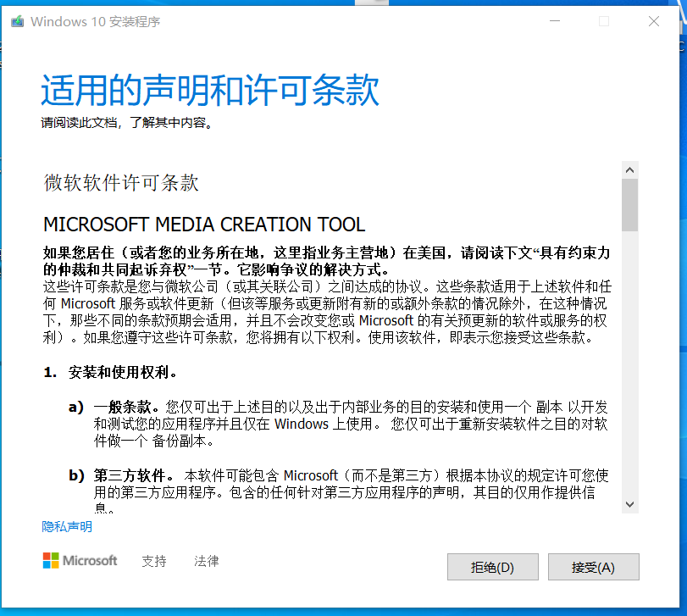
Task: Click the text 请阅读此文档，了解其中内容。
Action: click(127, 123)
